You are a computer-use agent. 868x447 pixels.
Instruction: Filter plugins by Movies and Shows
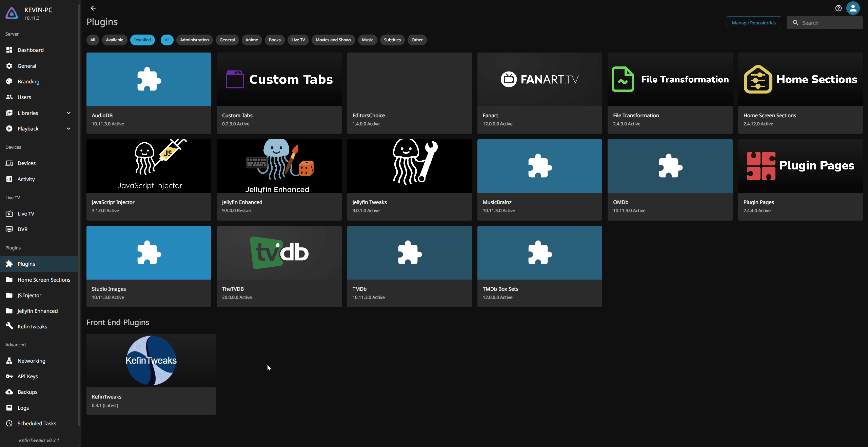click(x=333, y=40)
